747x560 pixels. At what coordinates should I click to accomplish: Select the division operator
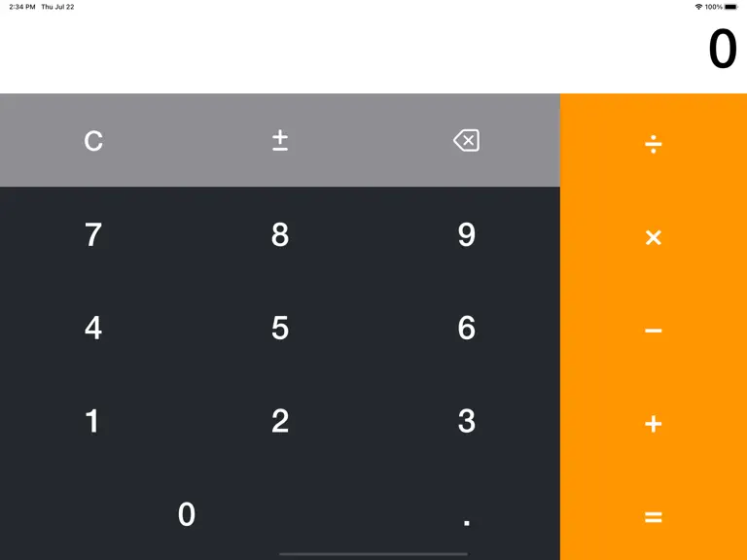coord(654,140)
